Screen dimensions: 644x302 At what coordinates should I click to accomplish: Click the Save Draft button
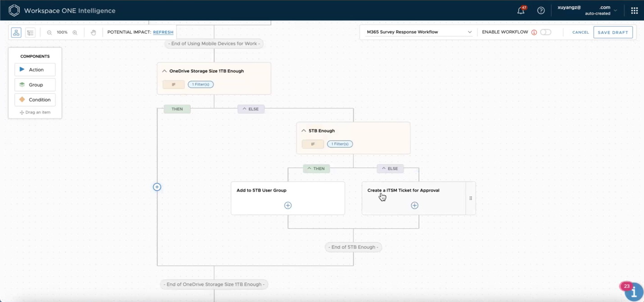pyautogui.click(x=612, y=32)
